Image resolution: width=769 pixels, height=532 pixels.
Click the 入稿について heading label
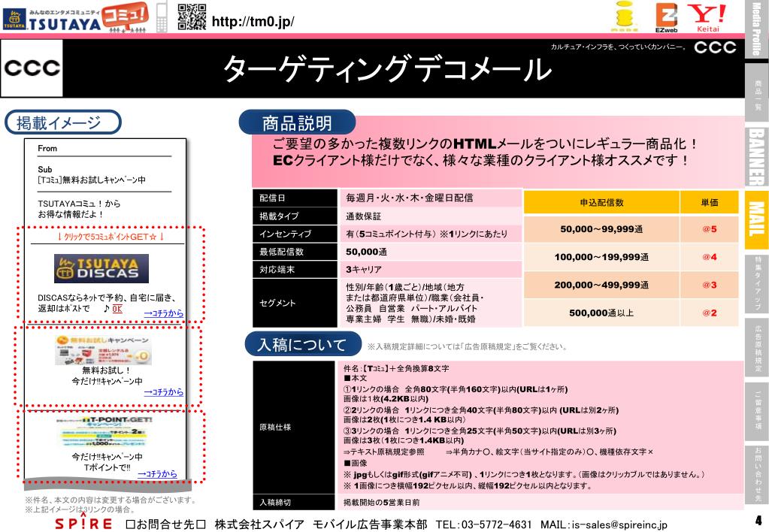303,345
